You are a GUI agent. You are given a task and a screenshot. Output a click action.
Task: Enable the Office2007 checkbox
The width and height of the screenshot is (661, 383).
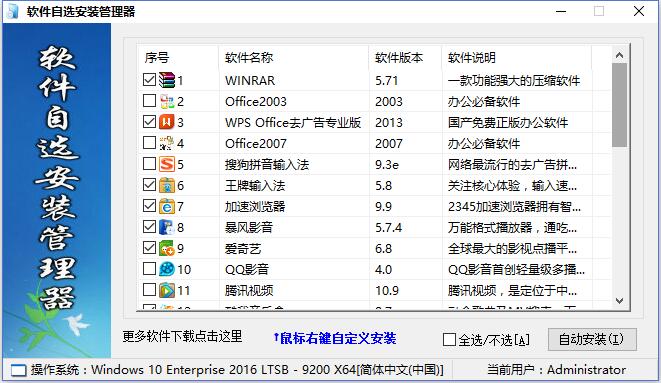[149, 143]
